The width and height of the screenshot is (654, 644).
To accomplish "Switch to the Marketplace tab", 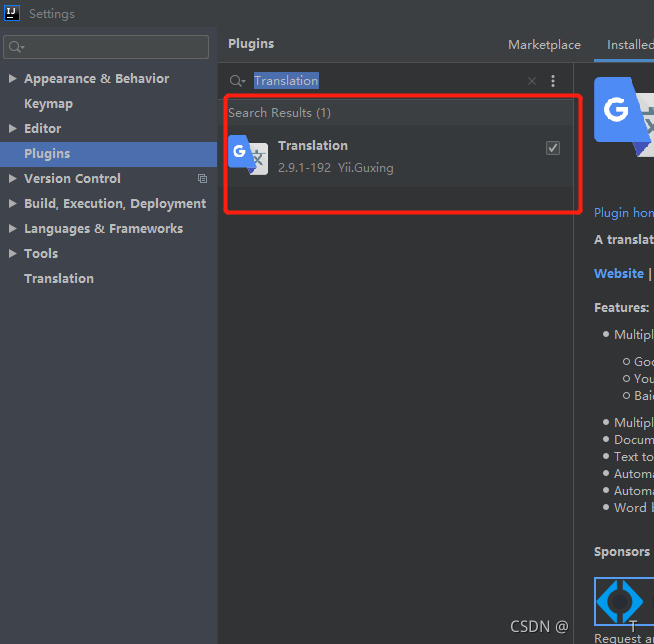I will tap(544, 45).
